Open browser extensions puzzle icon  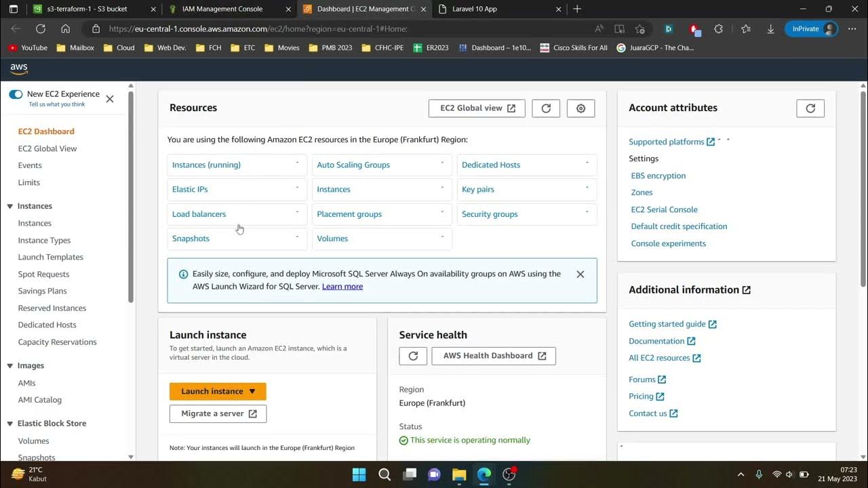(719, 29)
